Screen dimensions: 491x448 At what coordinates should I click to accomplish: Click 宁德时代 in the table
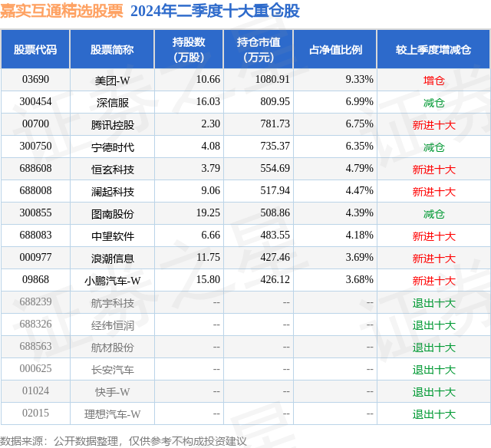tap(113, 147)
